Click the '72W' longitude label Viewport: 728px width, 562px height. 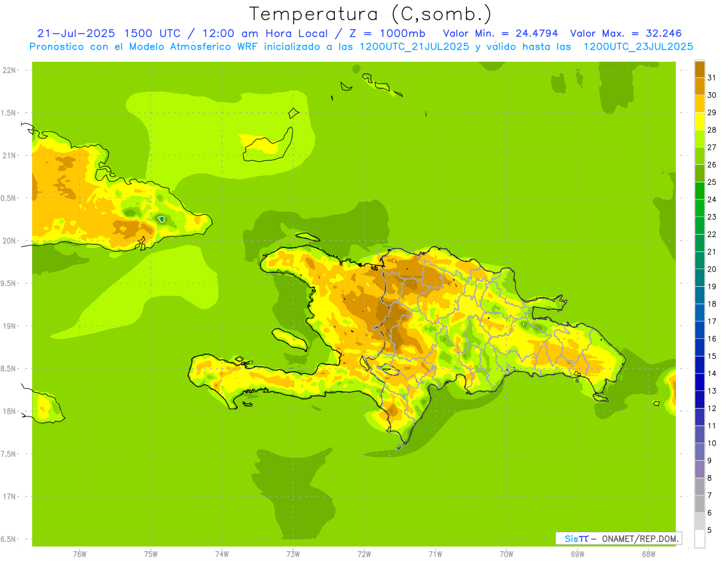point(364,554)
